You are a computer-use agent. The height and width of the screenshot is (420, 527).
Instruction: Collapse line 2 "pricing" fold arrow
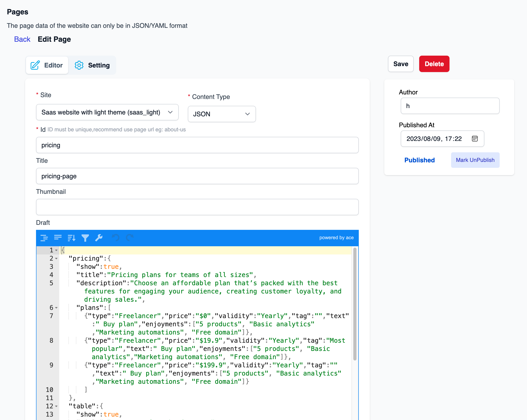click(x=57, y=258)
